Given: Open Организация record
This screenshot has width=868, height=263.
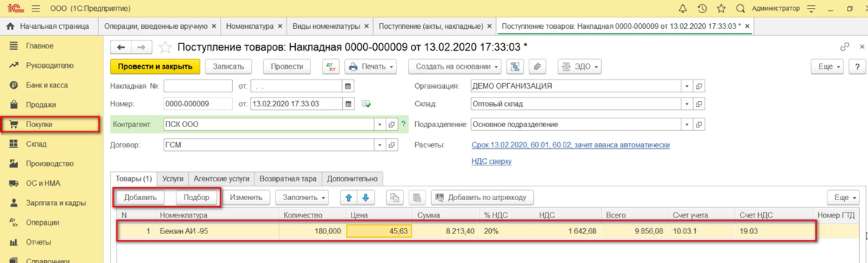Looking at the screenshot, I should pos(699,86).
